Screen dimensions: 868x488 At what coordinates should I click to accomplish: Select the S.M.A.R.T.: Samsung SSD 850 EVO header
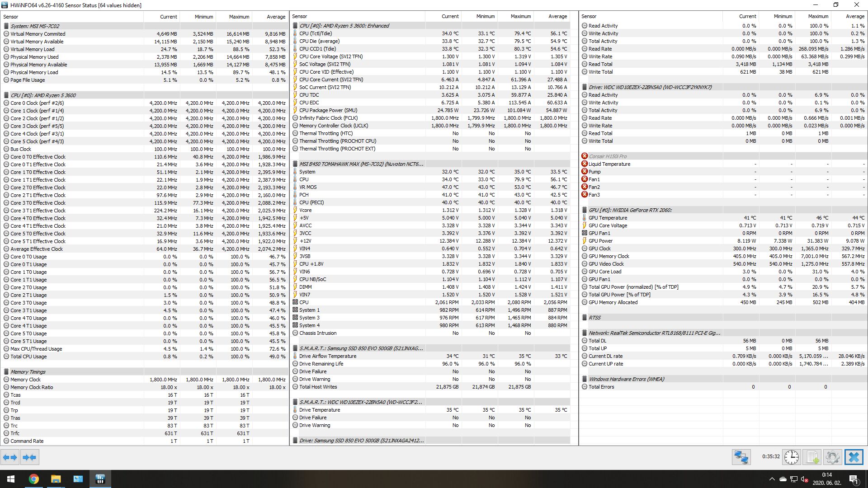tap(430, 348)
